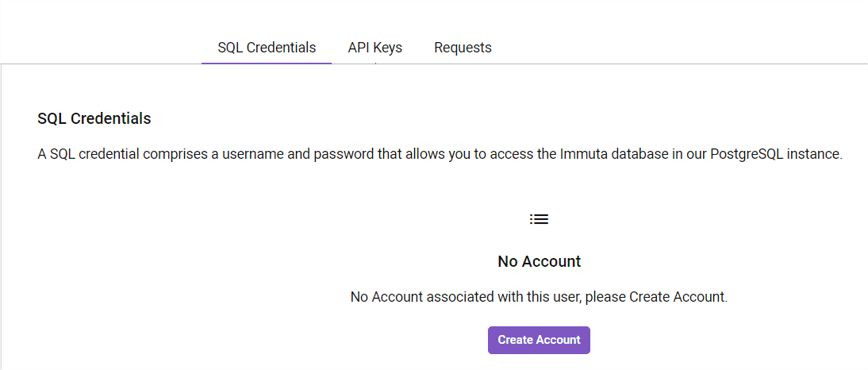Switch to the API Keys tab
Screen dimensions: 868x370
coord(374,48)
